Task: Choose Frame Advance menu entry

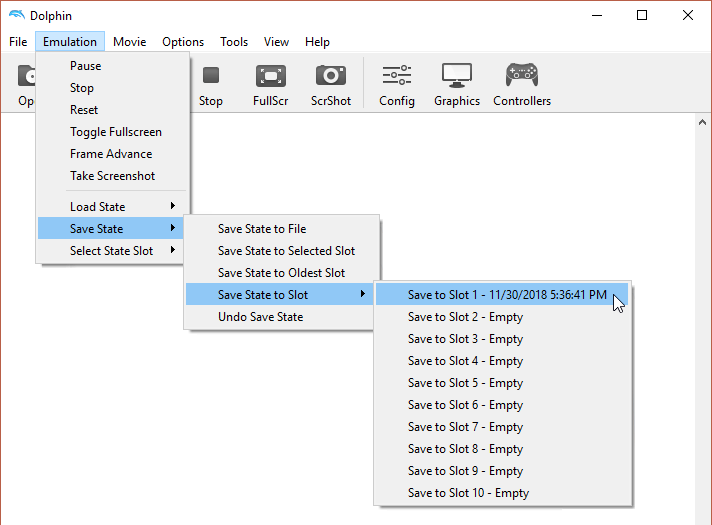Action: 113,154
